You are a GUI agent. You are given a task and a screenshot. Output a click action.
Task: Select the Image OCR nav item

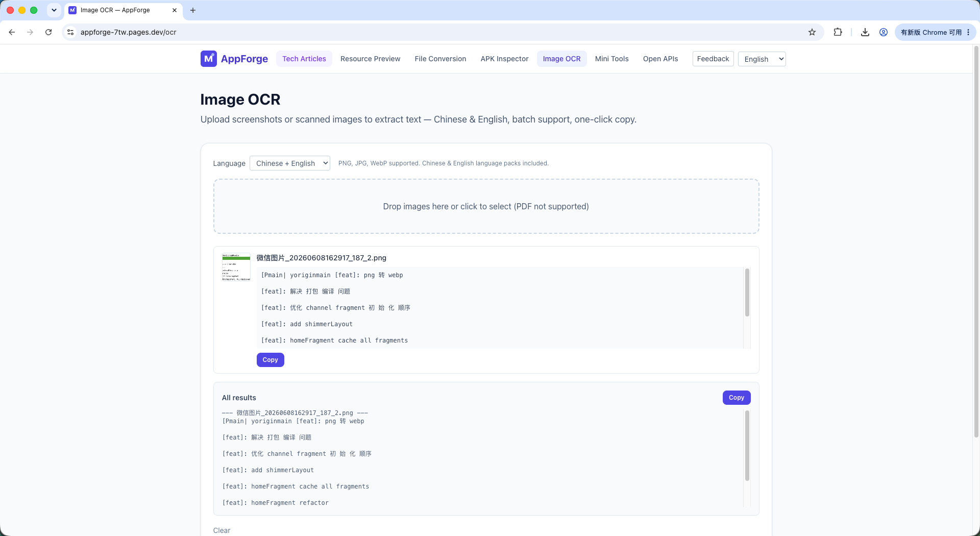pyautogui.click(x=562, y=59)
